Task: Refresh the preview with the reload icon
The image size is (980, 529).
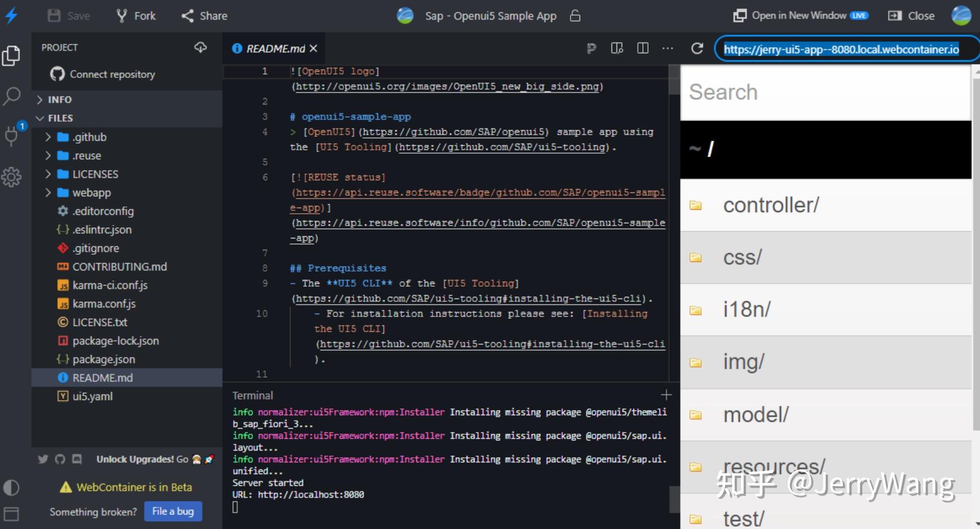Action: click(697, 49)
